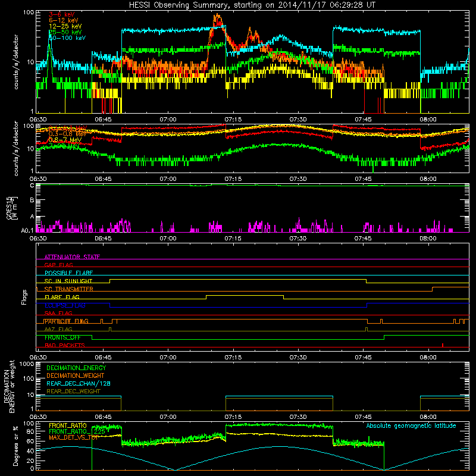
Task: Click the 1000 tick on decimation axis
Action: 27,364
